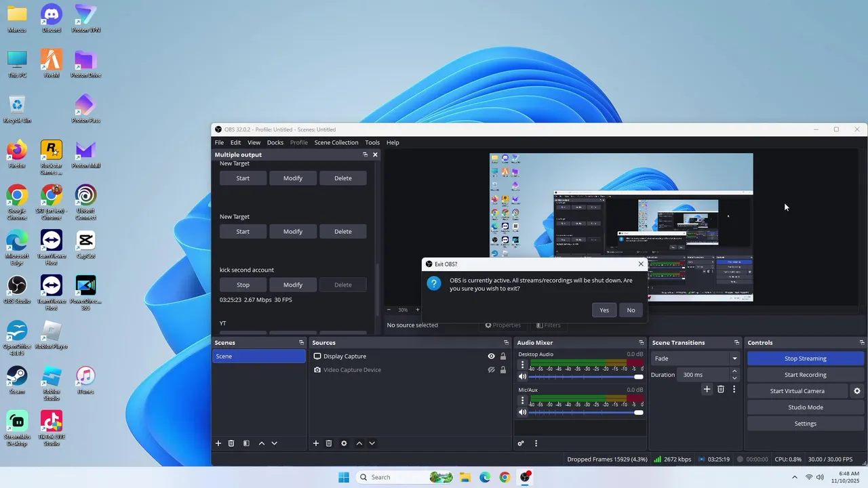Open the Docks menu
The width and height of the screenshot is (868, 488).
tap(275, 142)
